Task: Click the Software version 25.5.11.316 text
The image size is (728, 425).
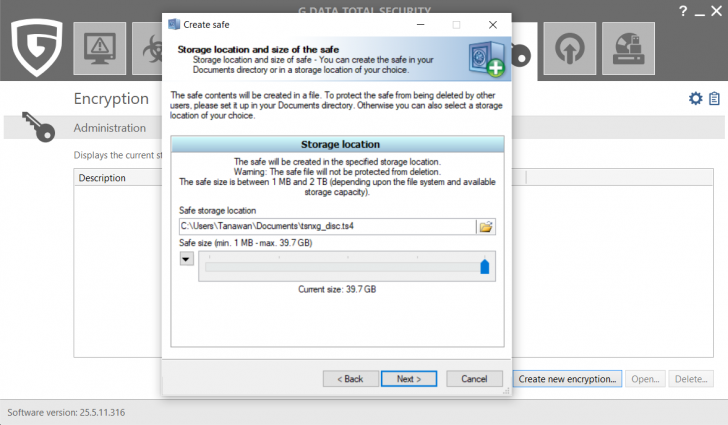Action: click(x=66, y=412)
